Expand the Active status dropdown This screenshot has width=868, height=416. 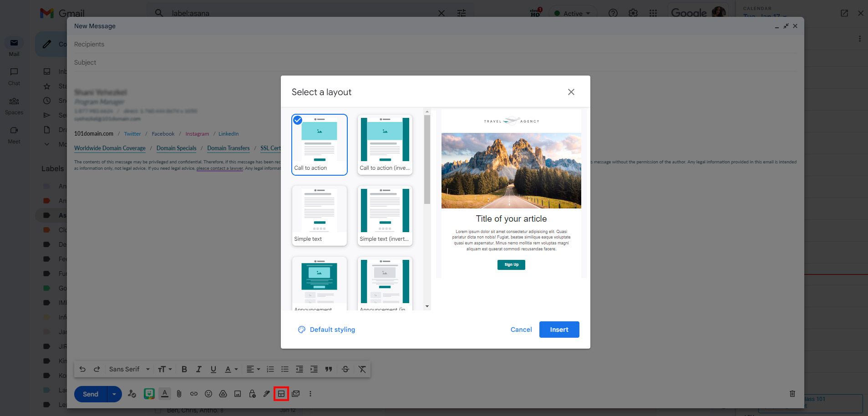(x=573, y=13)
